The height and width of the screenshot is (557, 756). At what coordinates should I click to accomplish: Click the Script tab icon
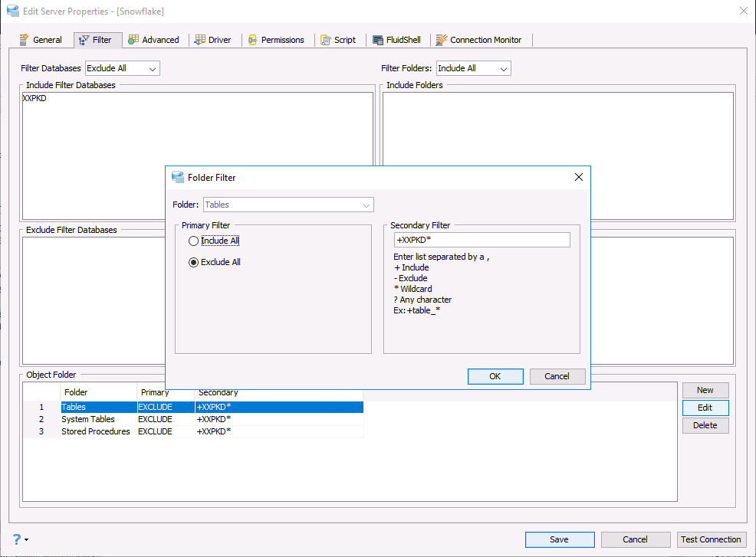tap(326, 40)
